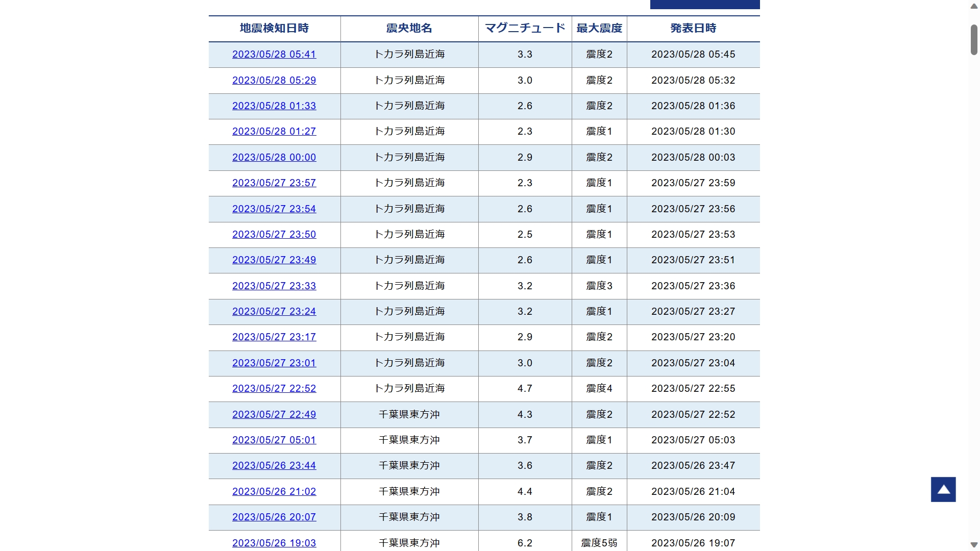Click the 最大震度 column header

[x=599, y=29]
